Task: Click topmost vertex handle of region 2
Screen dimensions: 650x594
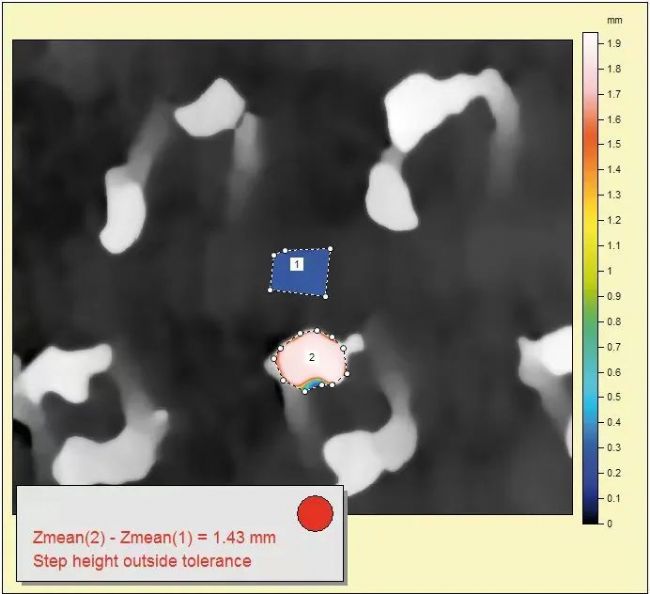Action: (317, 330)
